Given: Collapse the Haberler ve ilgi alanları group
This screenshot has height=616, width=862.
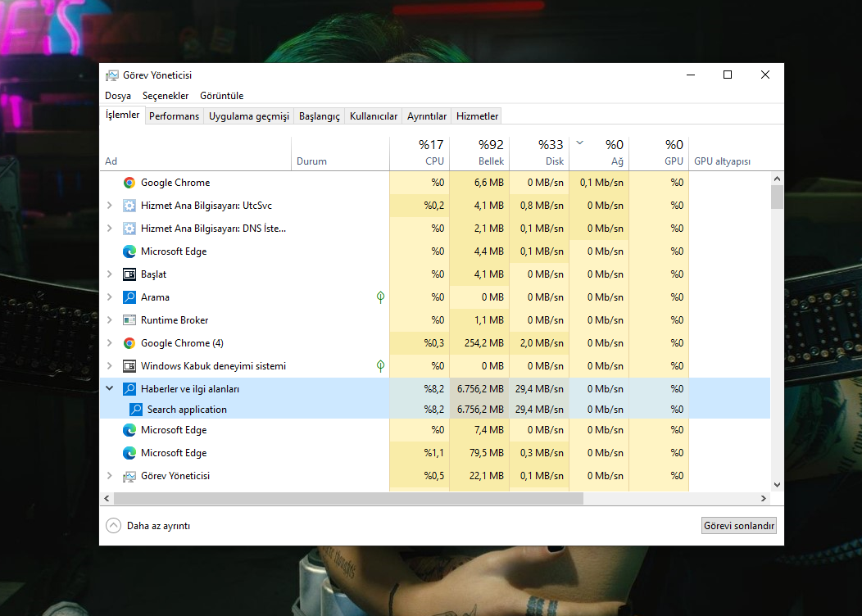Looking at the screenshot, I should click(110, 388).
